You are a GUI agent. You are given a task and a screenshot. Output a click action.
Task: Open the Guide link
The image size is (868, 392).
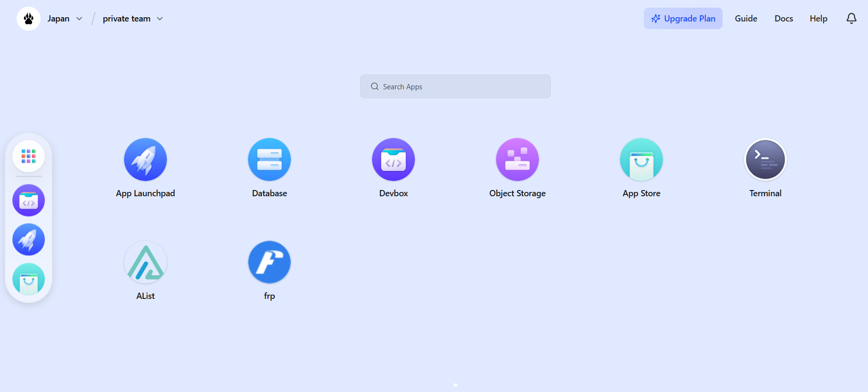746,19
